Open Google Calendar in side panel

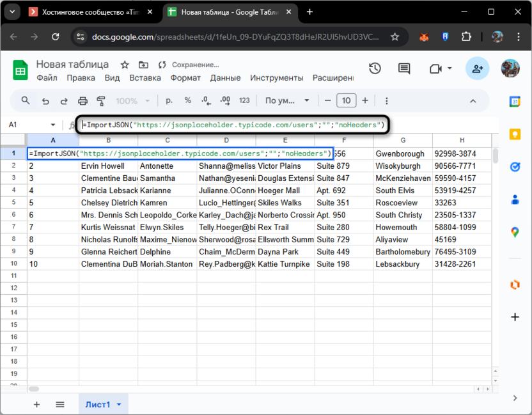(x=515, y=101)
